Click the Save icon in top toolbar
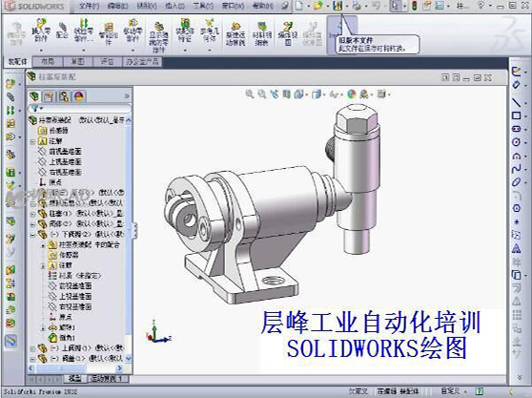The width and height of the screenshot is (532, 398). click(x=338, y=6)
